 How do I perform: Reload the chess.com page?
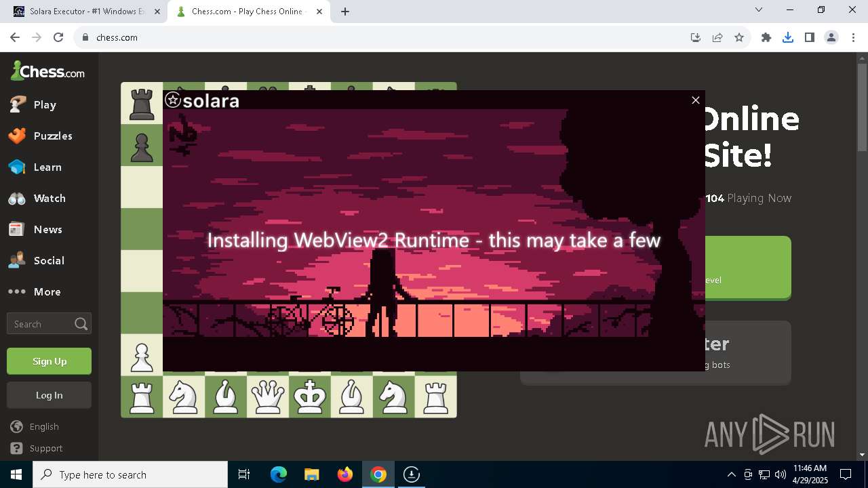(58, 37)
